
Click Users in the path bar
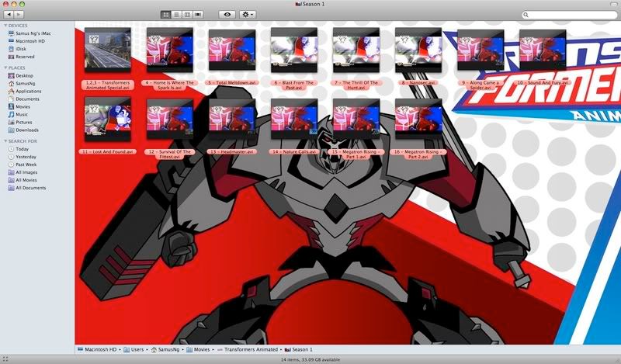tap(136, 350)
